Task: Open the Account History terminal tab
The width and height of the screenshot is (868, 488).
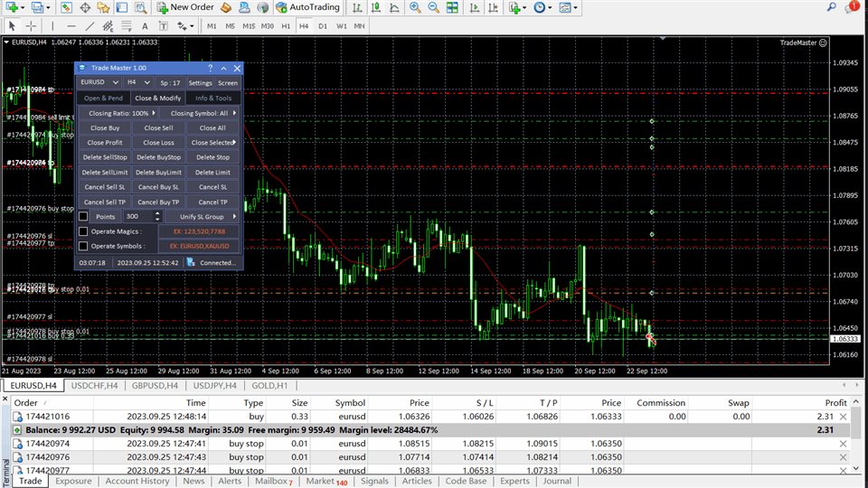Action: [x=137, y=481]
